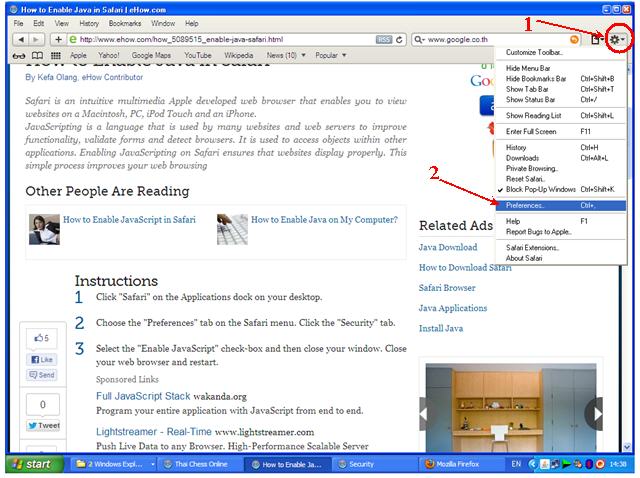640x478 pixels.
Task: Click the URL address field
Action: coord(227,40)
